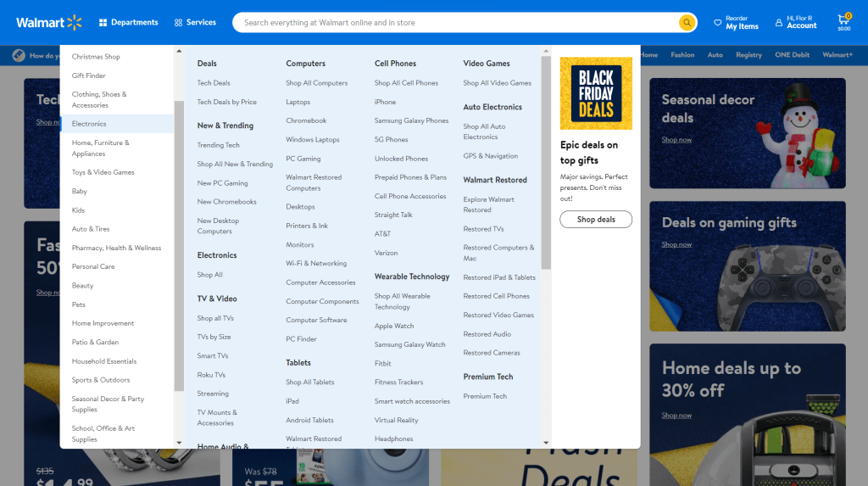Open Android Tablets link
This screenshot has width=868, height=486.
(x=309, y=420)
